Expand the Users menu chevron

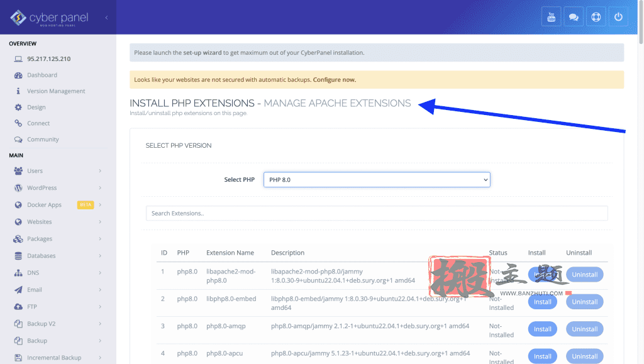tap(100, 171)
